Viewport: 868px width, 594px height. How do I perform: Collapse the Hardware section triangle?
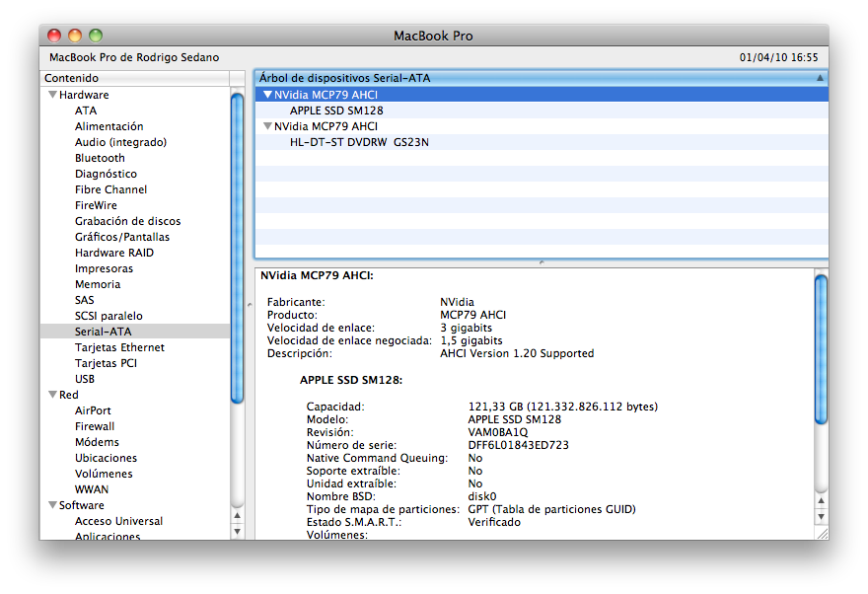click(52, 95)
